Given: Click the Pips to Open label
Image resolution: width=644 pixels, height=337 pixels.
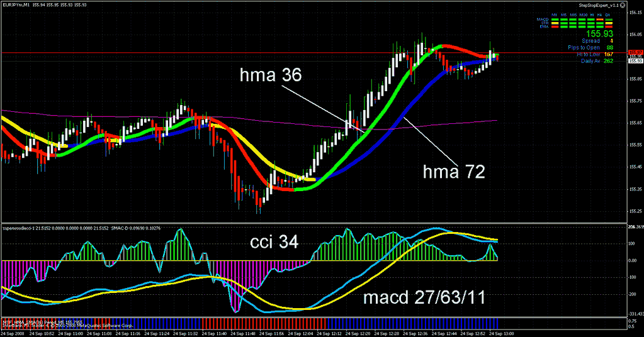Looking at the screenshot, I should [584, 48].
